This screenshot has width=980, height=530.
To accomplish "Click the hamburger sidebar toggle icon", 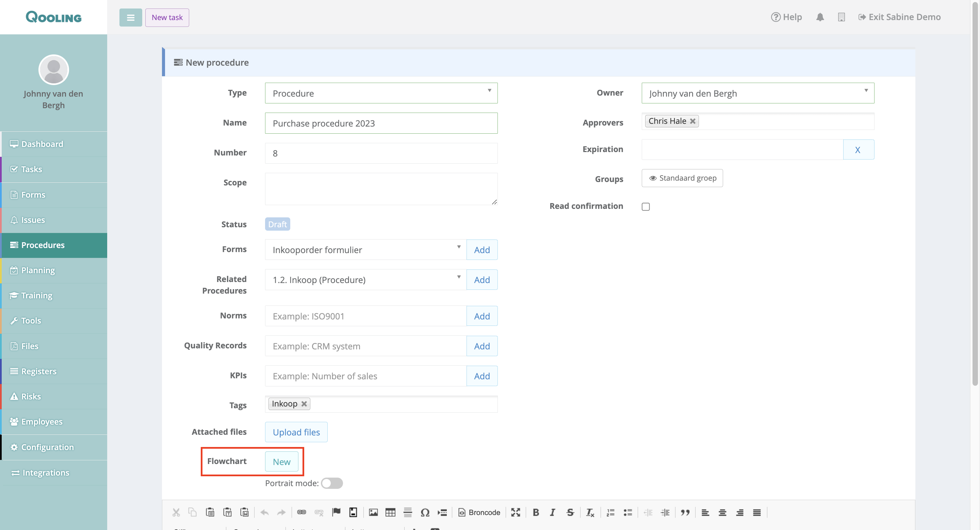I will (130, 17).
